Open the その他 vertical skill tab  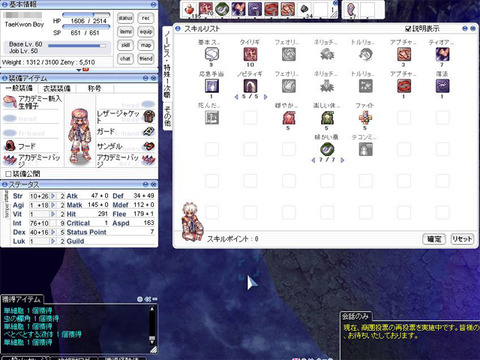pos(168,115)
